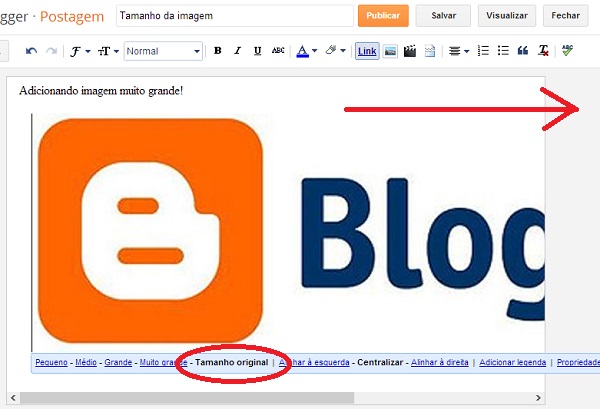Insert a jump break
The height and width of the screenshot is (409, 600).
point(430,51)
